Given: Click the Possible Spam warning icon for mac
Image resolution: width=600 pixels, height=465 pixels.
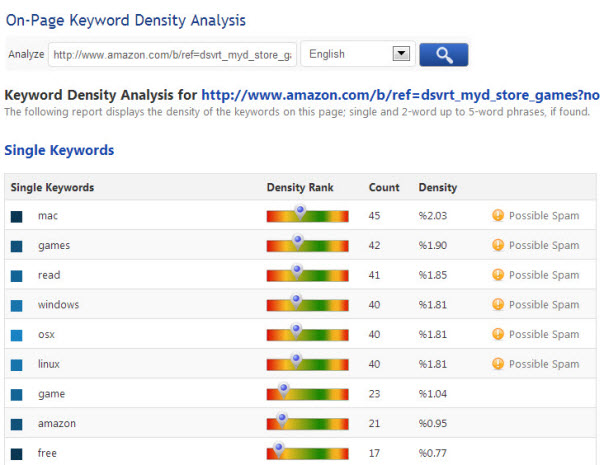Looking at the screenshot, I should [x=497, y=215].
